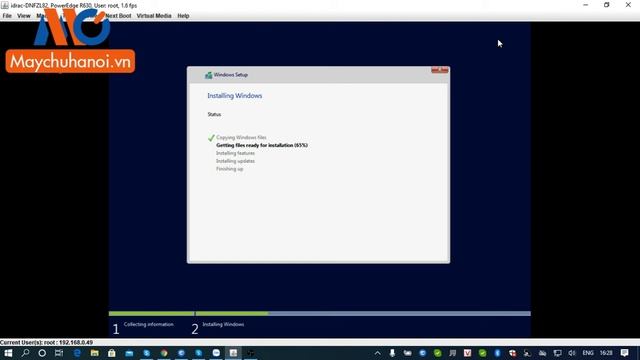The image size is (640, 360).
Task: Open network status tray icon
Action: pos(557,353)
